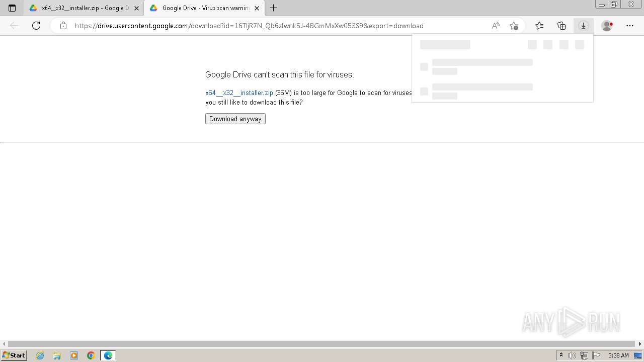Viewport: 644px width, 362px height.
Task: Open a new browser tab
Action: pyautogui.click(x=273, y=8)
